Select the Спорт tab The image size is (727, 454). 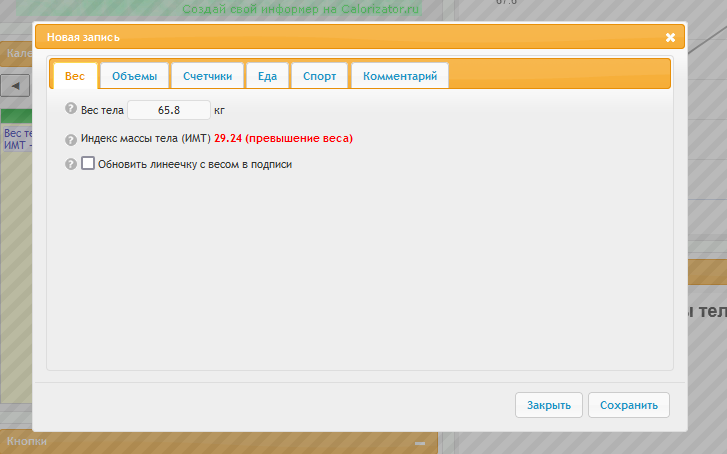tap(319, 76)
